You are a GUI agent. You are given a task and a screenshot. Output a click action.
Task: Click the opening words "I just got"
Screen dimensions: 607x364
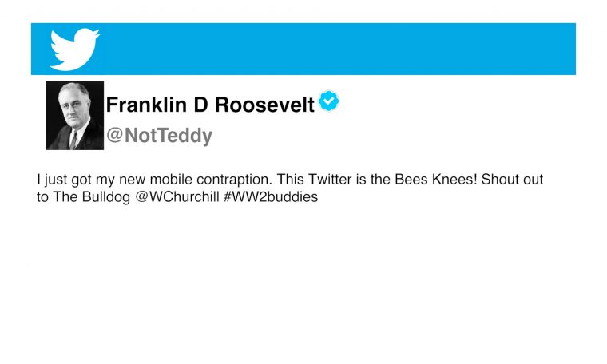click(x=64, y=180)
